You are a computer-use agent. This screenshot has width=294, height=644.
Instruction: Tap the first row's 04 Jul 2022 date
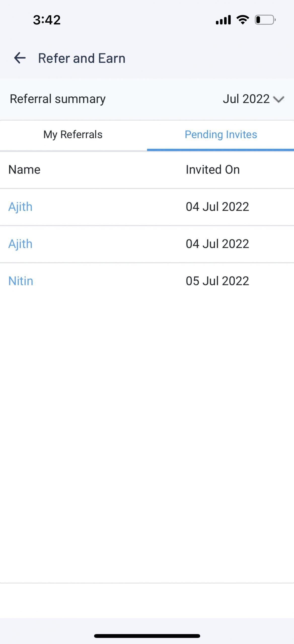(x=217, y=207)
